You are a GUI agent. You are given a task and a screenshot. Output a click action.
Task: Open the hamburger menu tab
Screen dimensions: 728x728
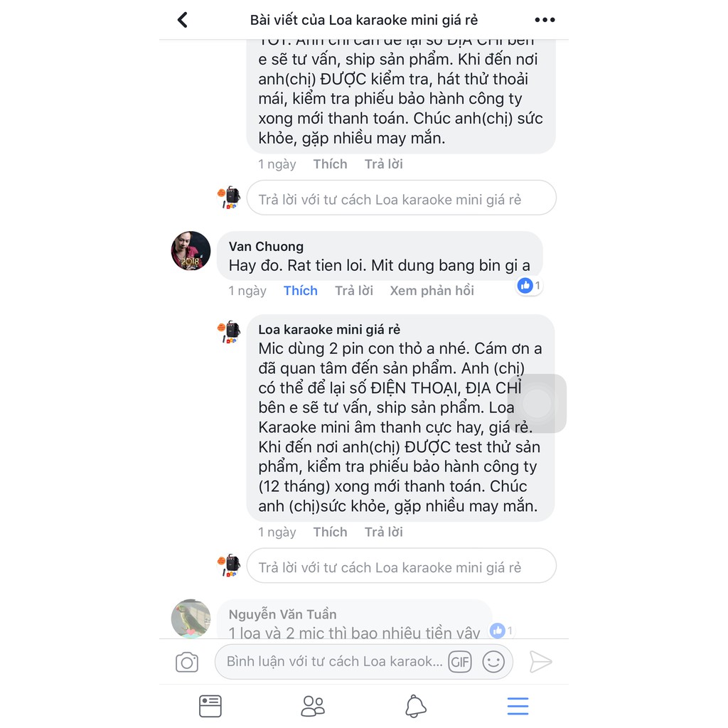pos(518,706)
